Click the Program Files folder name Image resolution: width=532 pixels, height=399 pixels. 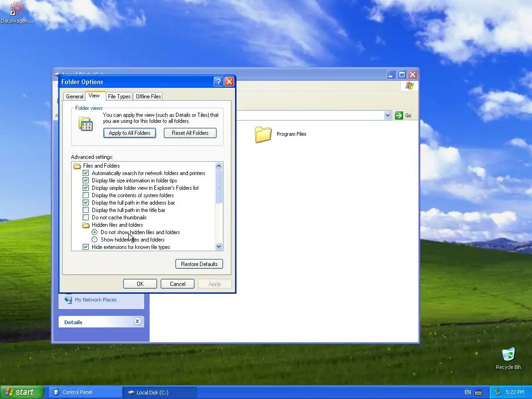[x=291, y=134]
